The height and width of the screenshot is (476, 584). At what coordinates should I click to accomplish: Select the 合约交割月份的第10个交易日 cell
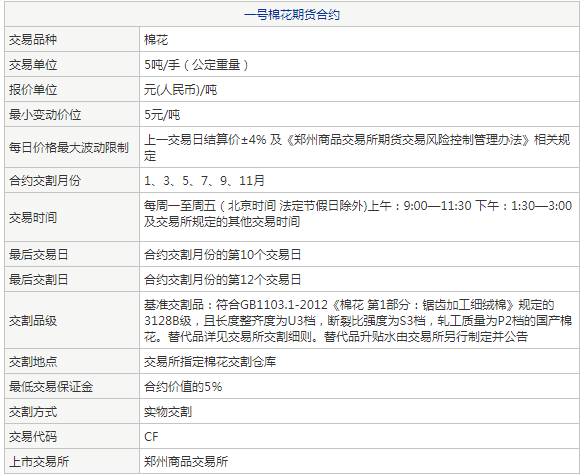click(x=359, y=254)
